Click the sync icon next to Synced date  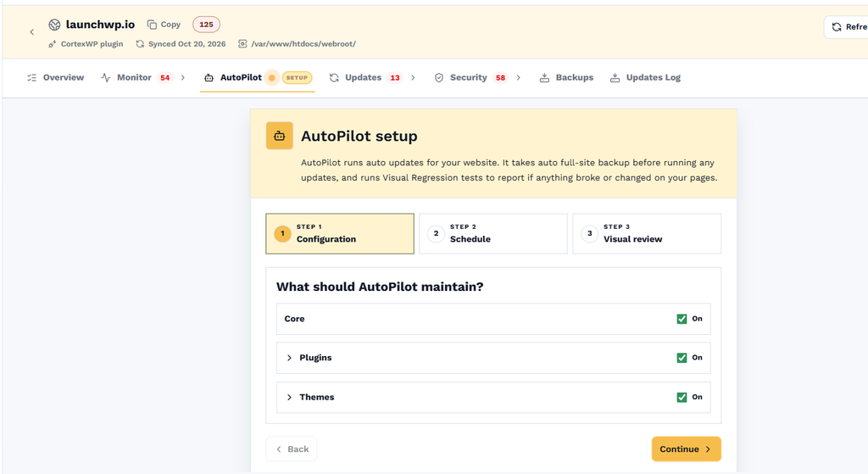tap(140, 44)
